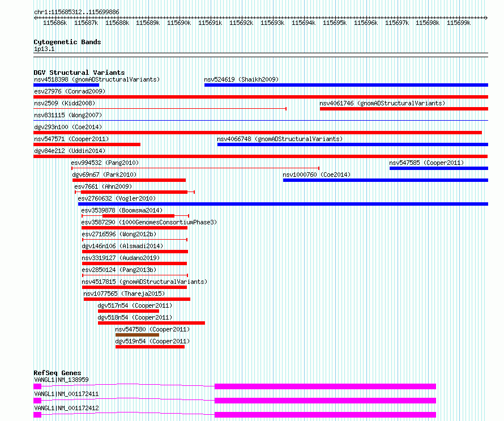504x421 pixels.
Task: Open nsv547580 (Cooper2011) variant label
Action: pos(152,329)
